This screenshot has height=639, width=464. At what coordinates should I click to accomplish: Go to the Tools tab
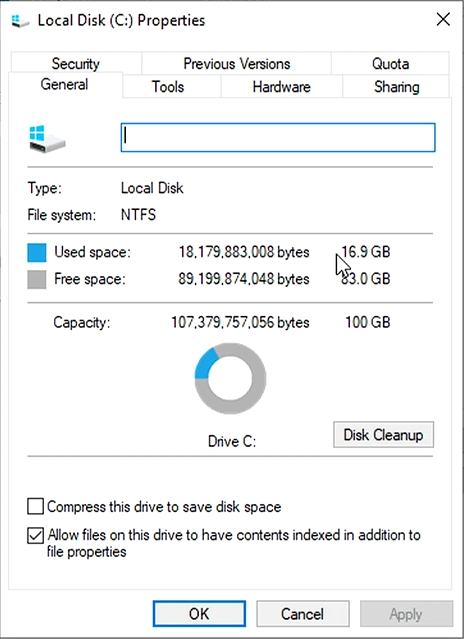[x=168, y=87]
